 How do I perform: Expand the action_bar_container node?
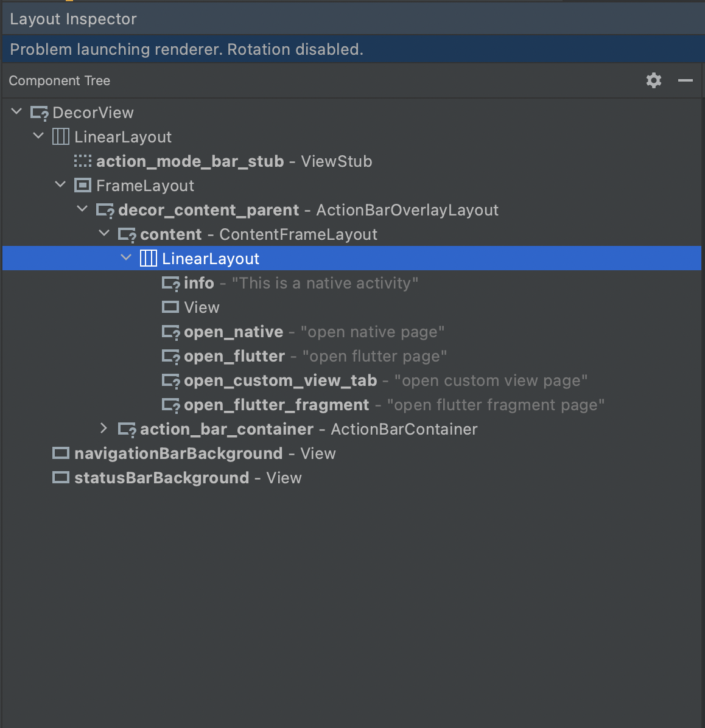point(103,429)
